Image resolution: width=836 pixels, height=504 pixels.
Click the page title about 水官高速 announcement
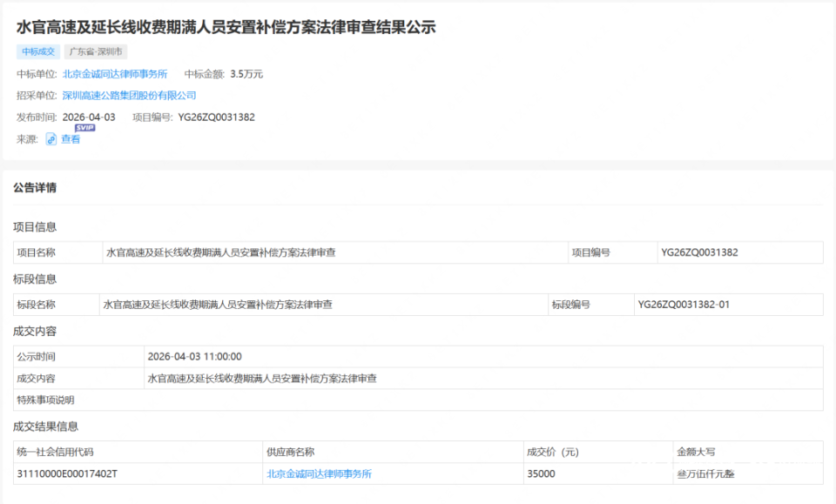[226, 27]
